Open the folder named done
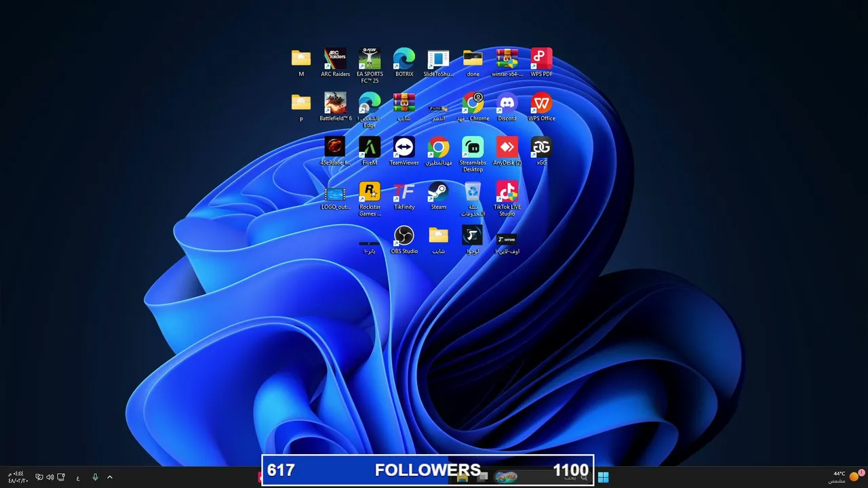The width and height of the screenshot is (868, 488). (x=473, y=62)
